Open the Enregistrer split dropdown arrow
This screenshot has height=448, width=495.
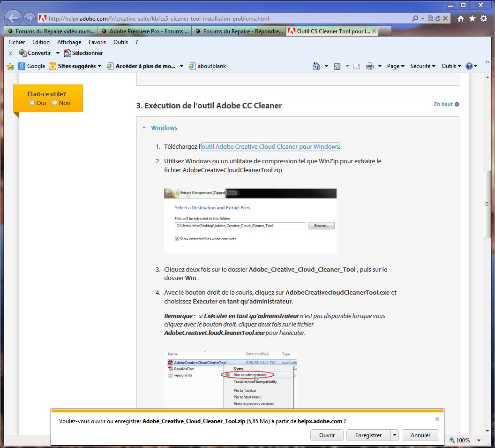(x=395, y=435)
